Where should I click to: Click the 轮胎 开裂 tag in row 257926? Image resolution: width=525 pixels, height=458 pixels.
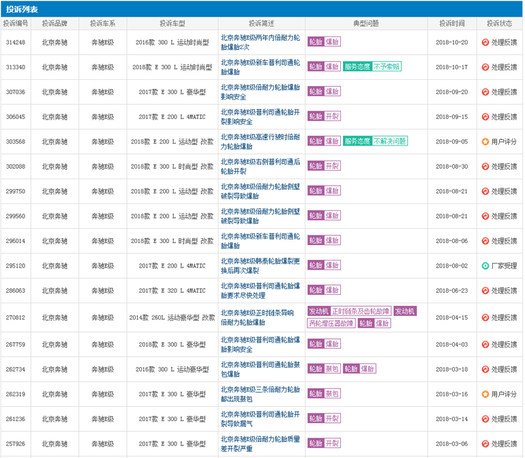click(x=324, y=443)
